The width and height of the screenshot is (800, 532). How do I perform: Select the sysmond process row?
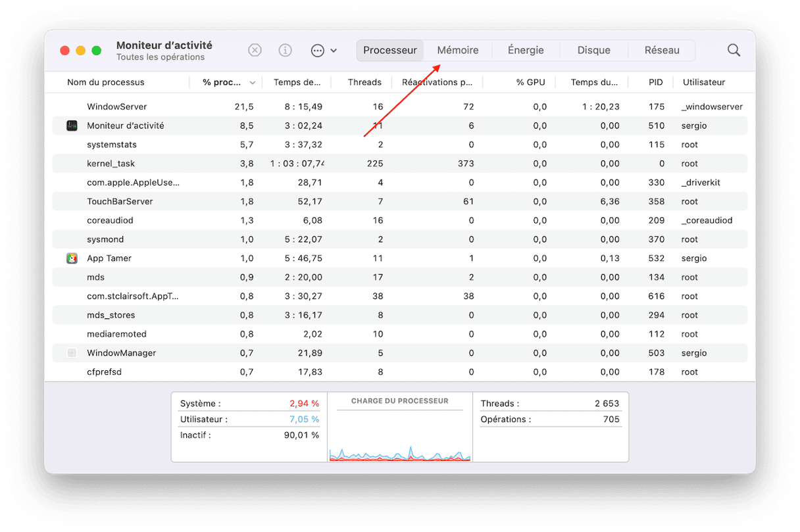[400, 239]
